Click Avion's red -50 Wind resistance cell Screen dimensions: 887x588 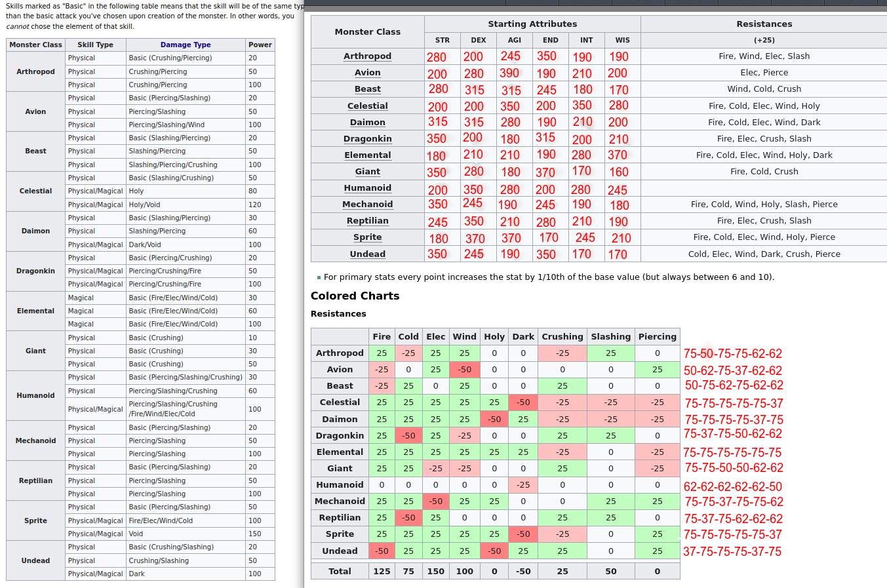pyautogui.click(x=464, y=370)
